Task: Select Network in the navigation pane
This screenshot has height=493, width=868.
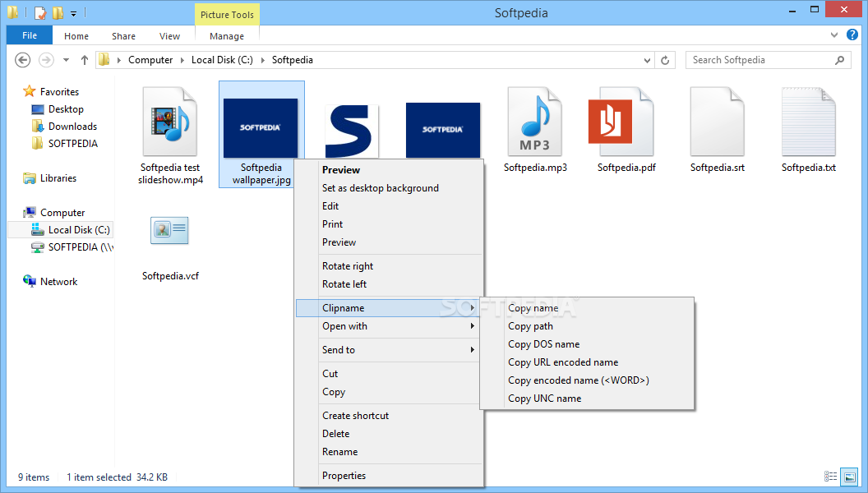Action: click(58, 282)
